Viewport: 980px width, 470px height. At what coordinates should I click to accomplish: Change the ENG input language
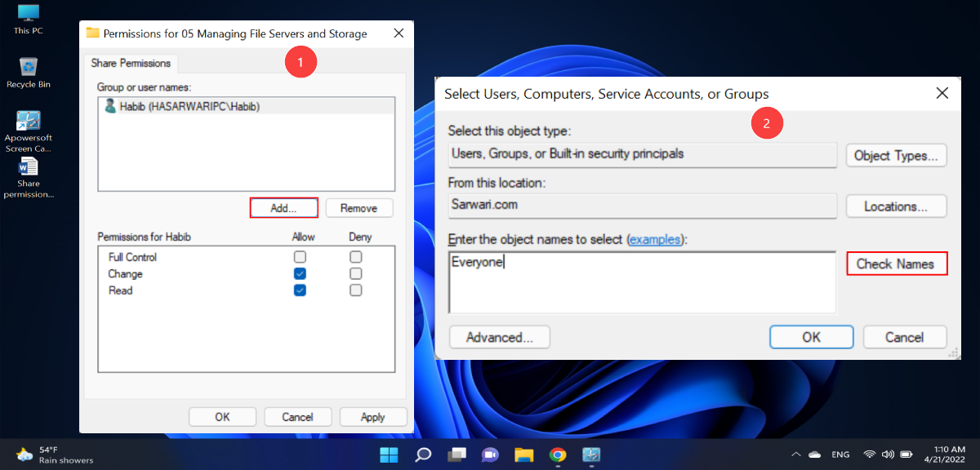(840, 454)
